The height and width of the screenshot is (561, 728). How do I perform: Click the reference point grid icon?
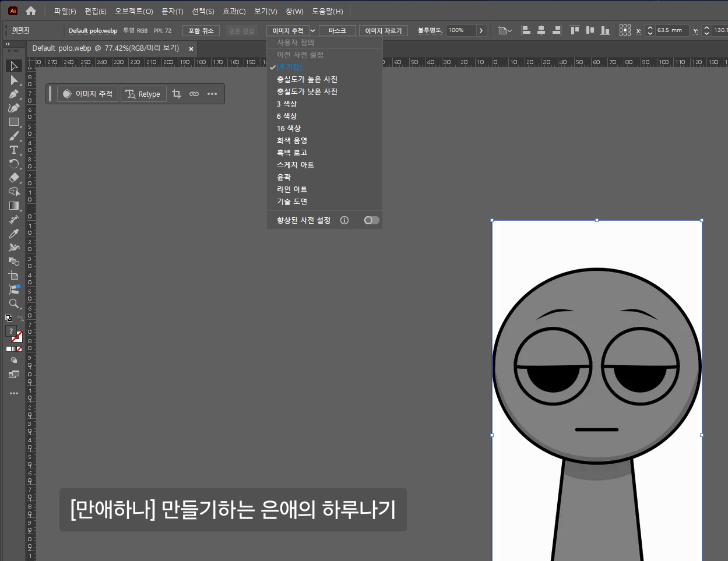625,30
